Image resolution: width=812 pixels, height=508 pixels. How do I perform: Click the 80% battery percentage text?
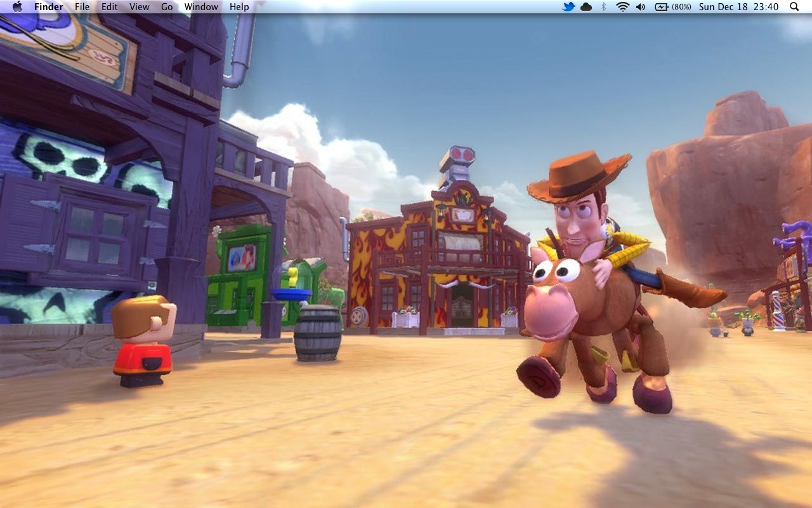click(x=681, y=7)
